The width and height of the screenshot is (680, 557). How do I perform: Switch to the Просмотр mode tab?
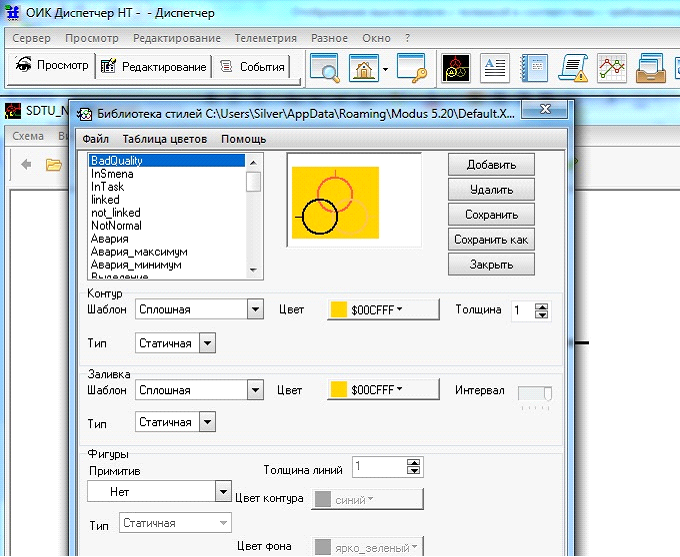53,67
